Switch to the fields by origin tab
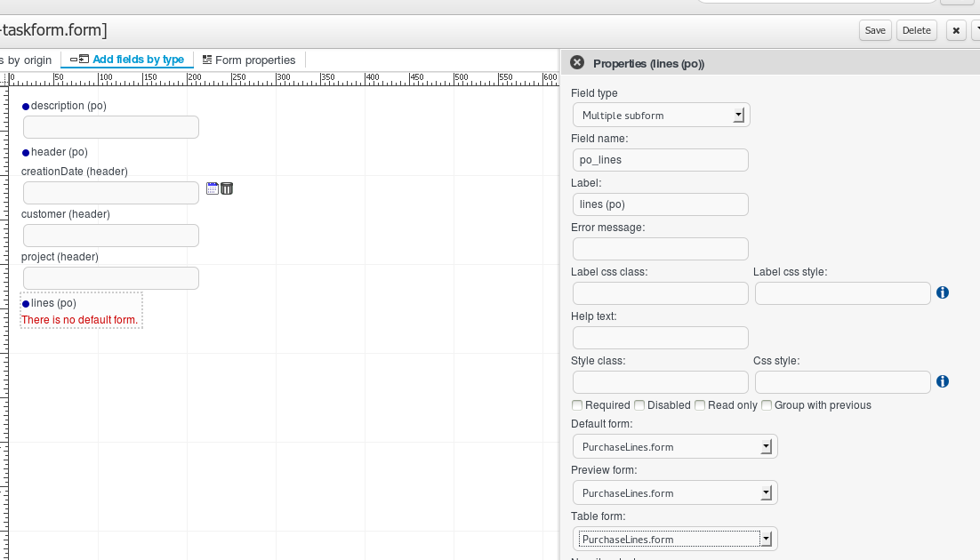Viewport: 980px width, 560px height. click(27, 60)
